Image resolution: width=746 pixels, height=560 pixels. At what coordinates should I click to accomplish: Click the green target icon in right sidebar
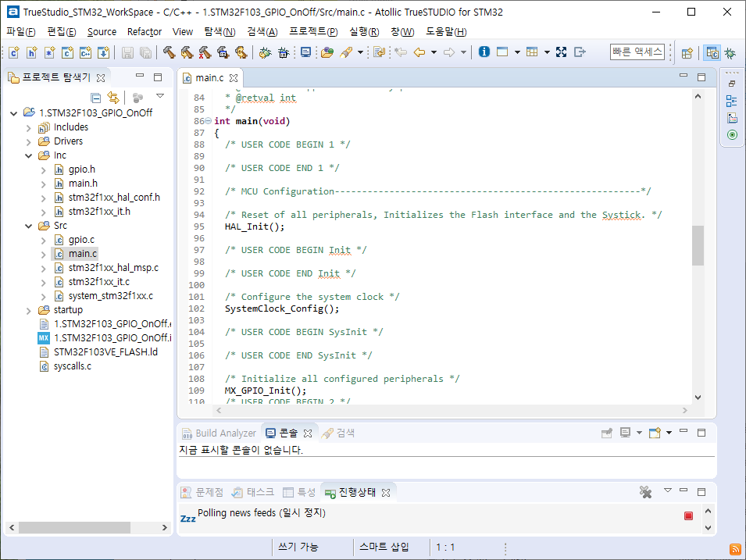click(732, 134)
